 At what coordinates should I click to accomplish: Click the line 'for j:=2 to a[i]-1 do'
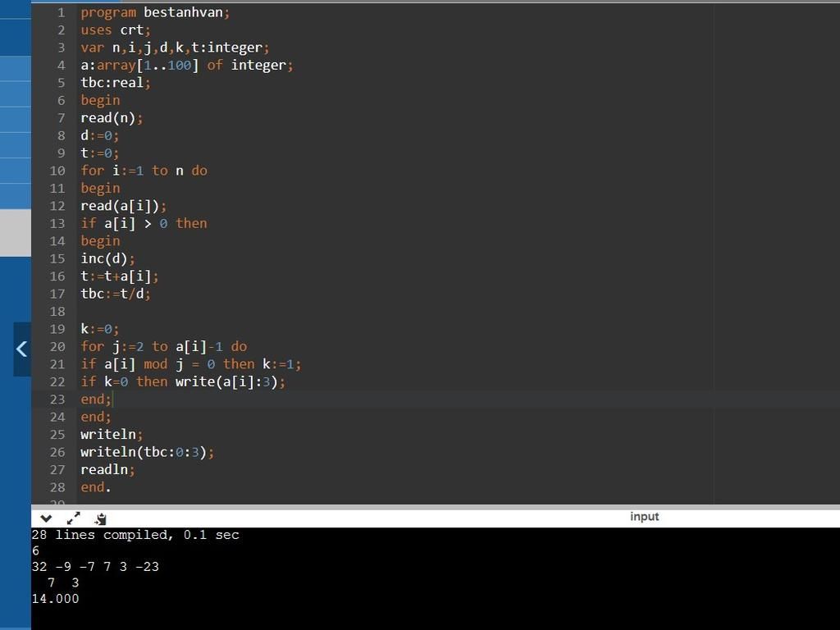[x=163, y=347]
